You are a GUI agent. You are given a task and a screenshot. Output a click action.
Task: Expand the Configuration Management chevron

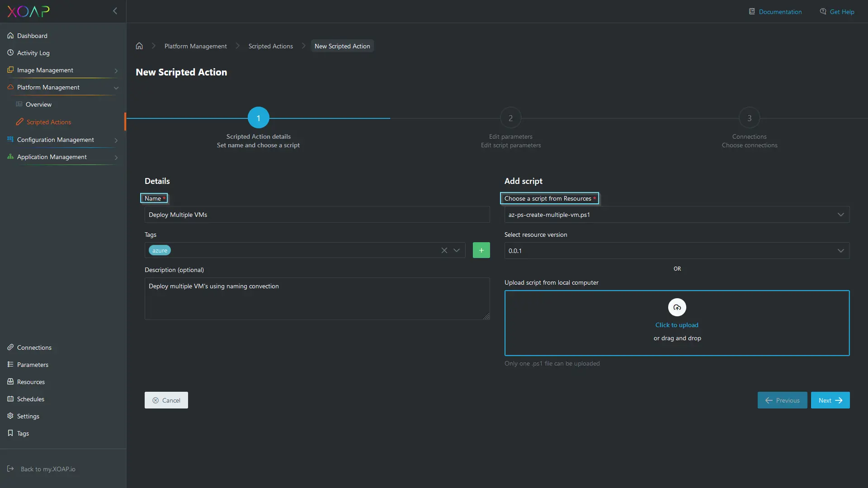116,140
